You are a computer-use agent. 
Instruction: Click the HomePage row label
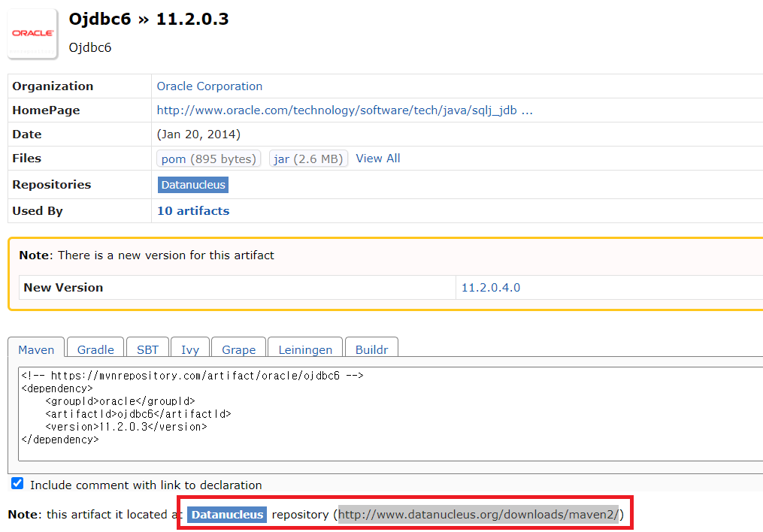click(46, 110)
